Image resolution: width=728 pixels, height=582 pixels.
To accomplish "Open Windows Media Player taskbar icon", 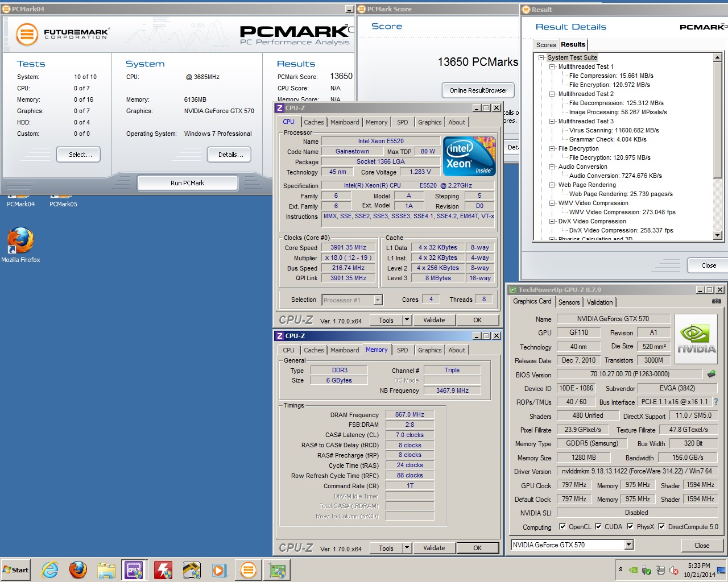I will [220, 570].
